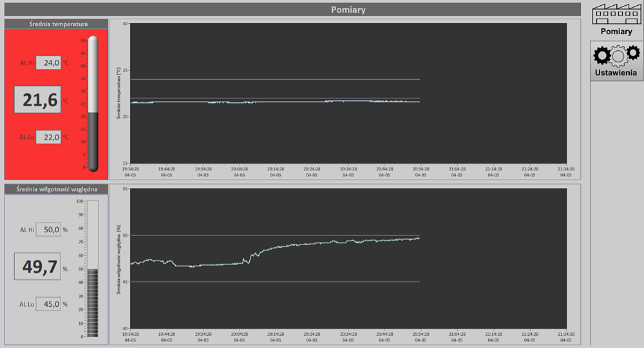Select humidity AL Lo field showing 45,0
Viewport: 644px width, 348px height.
(x=48, y=304)
